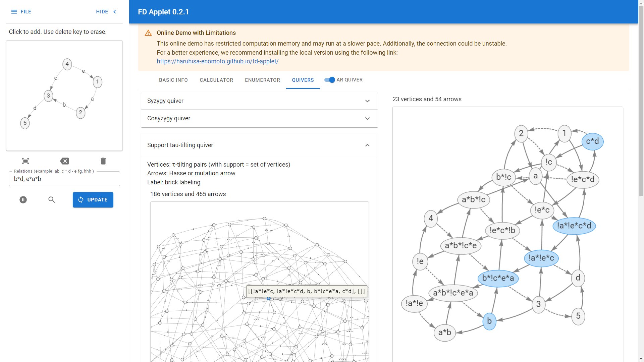Click the magnifier search icon
The image size is (644, 362).
52,200
